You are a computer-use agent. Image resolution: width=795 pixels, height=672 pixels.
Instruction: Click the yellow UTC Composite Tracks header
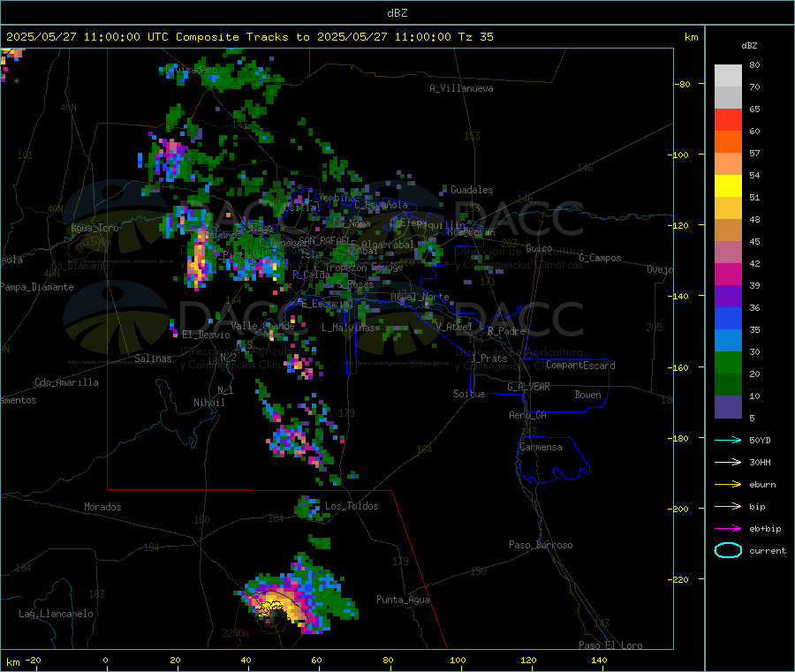click(x=249, y=37)
